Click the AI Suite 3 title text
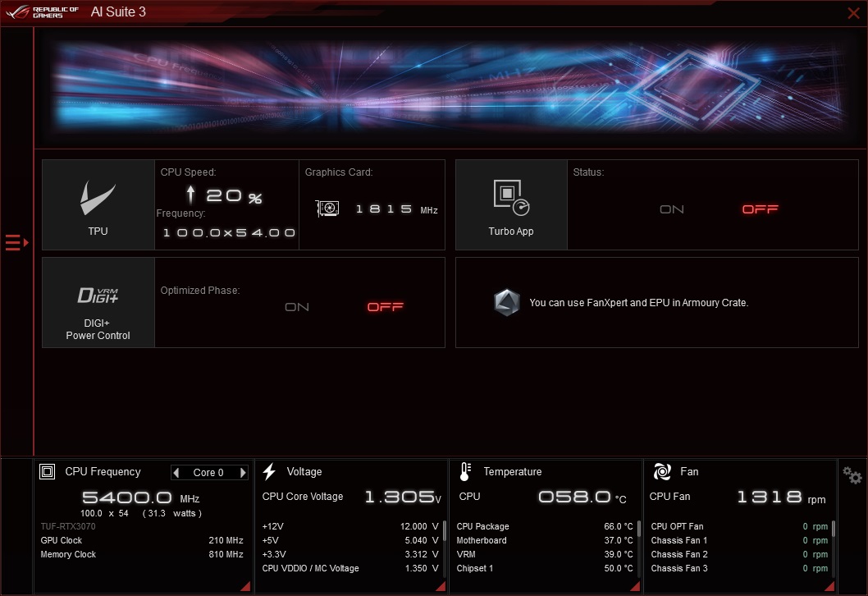Viewport: 868px width, 596px height. click(x=118, y=11)
